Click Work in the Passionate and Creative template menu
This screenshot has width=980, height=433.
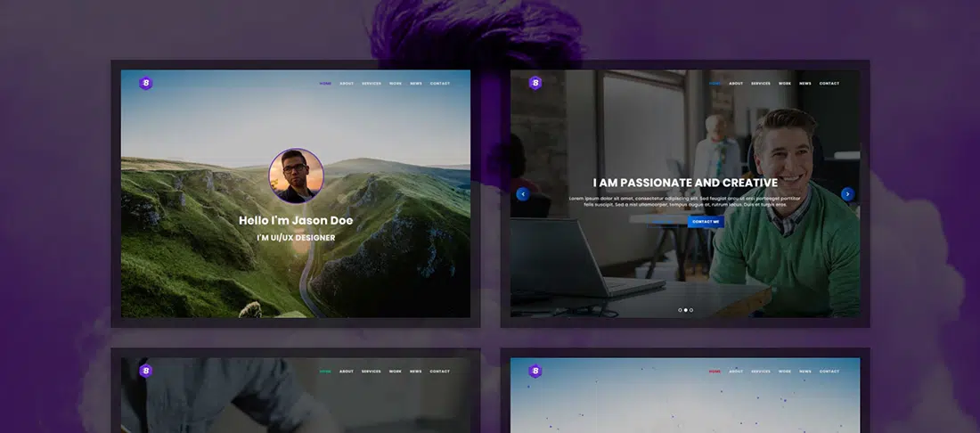785,84
